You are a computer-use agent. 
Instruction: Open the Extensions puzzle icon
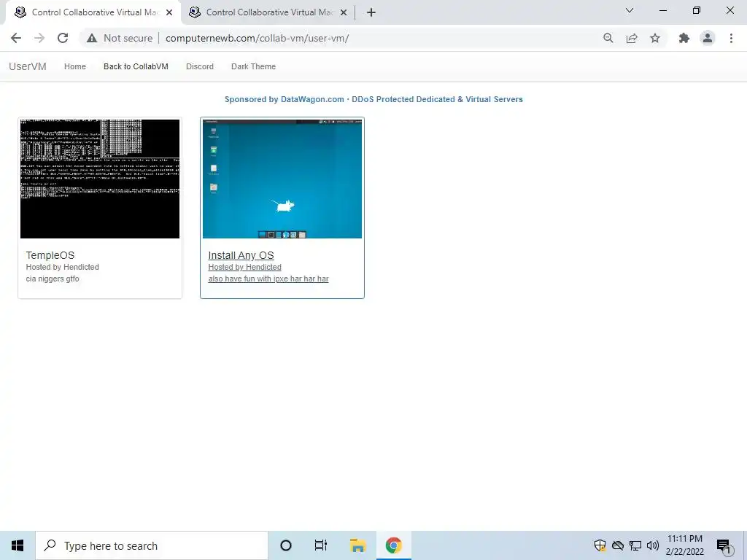coord(684,38)
